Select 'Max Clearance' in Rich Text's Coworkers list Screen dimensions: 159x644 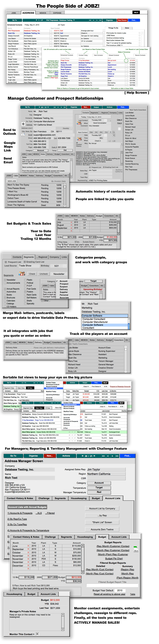131,118
